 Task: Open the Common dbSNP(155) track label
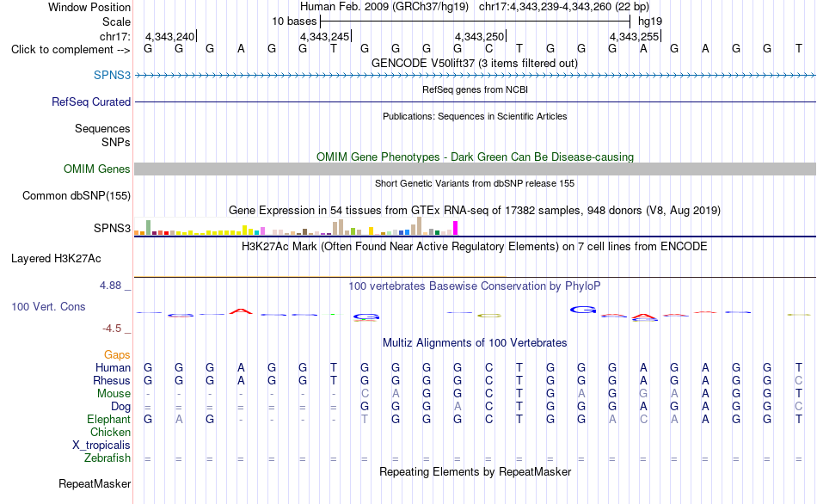pos(76,195)
